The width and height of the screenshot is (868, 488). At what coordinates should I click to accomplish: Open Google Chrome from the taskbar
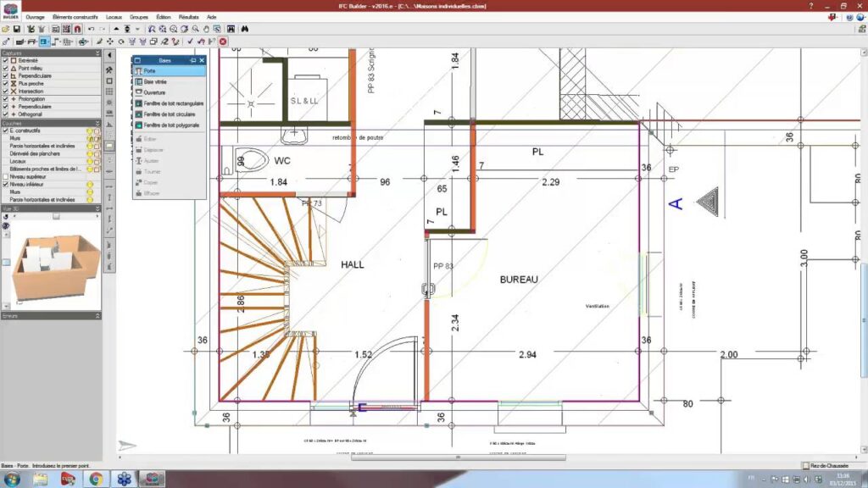click(96, 480)
